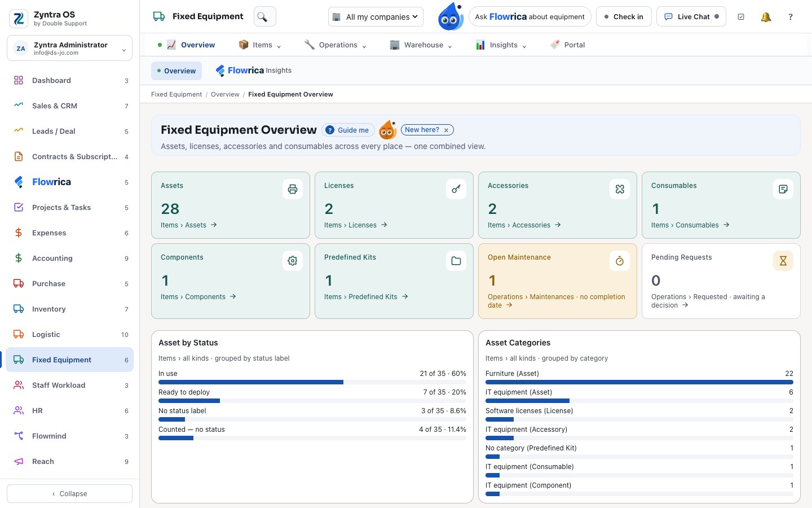Open Accounting in the sidebar
Viewport: 812px width, 508px height.
pos(69,258)
